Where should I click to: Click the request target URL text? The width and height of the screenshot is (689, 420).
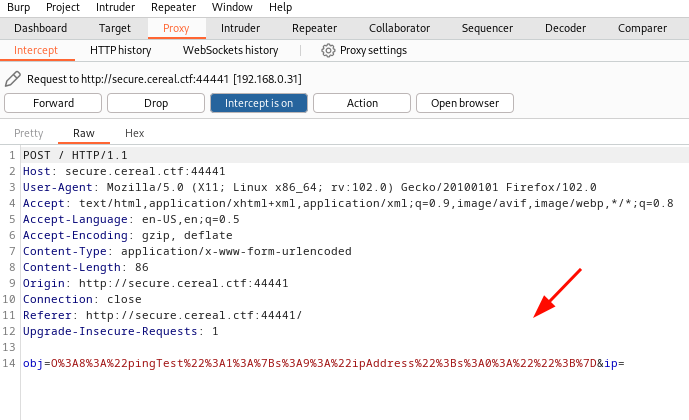(x=155, y=79)
